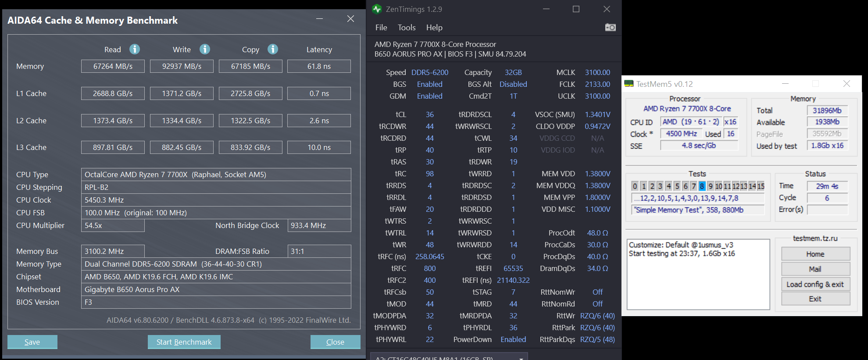Click the CPU Clock value 5450.3 MHz
The height and width of the screenshot is (360, 868).
(216, 200)
